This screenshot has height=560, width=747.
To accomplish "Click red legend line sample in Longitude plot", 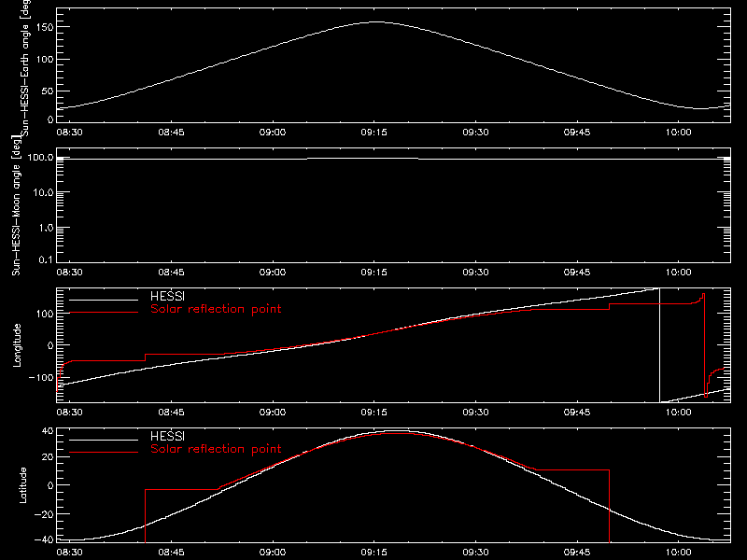I will click(x=104, y=313).
